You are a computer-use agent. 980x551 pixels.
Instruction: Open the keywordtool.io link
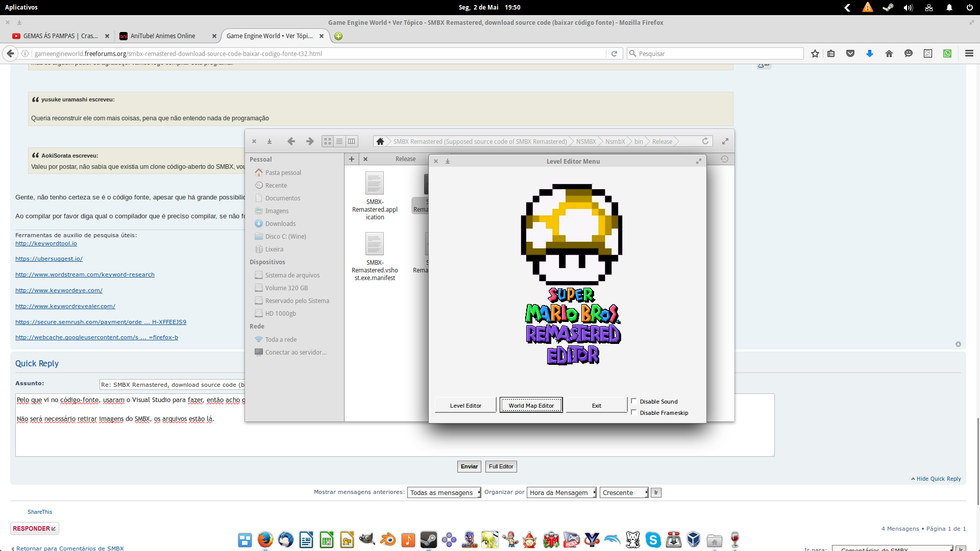click(46, 243)
